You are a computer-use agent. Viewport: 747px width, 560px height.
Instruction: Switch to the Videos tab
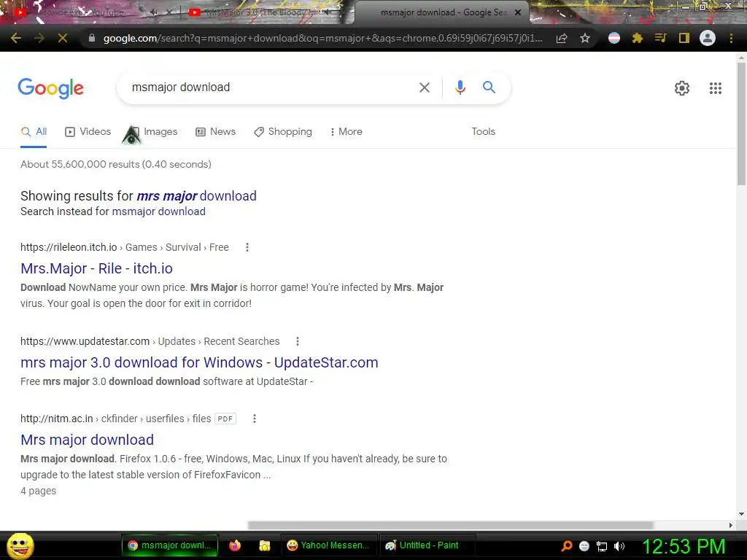click(88, 132)
